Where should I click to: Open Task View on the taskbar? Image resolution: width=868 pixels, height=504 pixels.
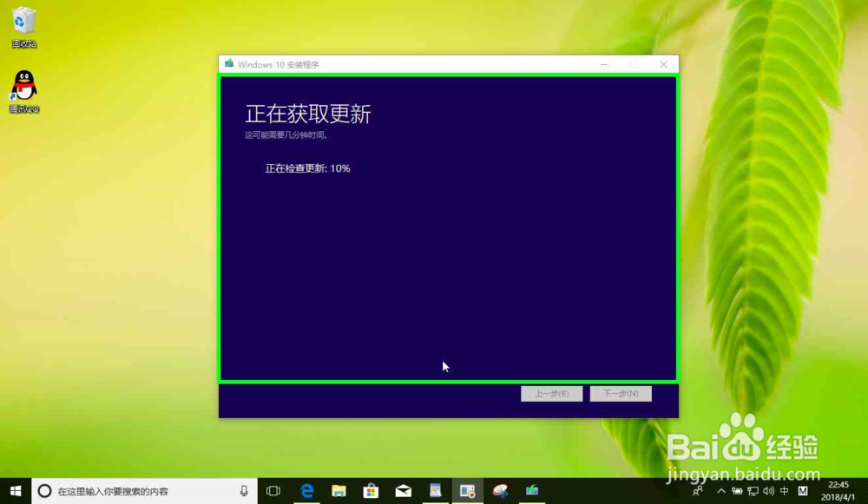273,490
